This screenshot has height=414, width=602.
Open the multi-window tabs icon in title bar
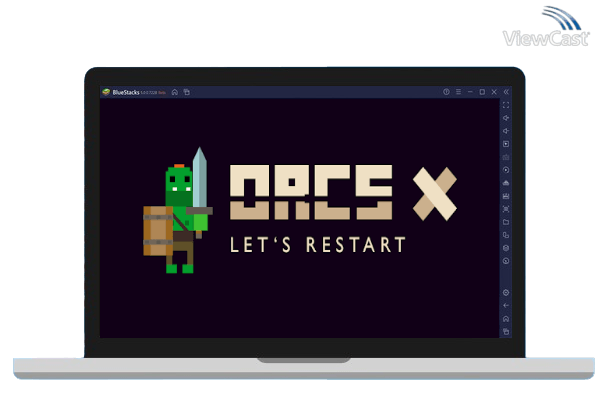187,92
